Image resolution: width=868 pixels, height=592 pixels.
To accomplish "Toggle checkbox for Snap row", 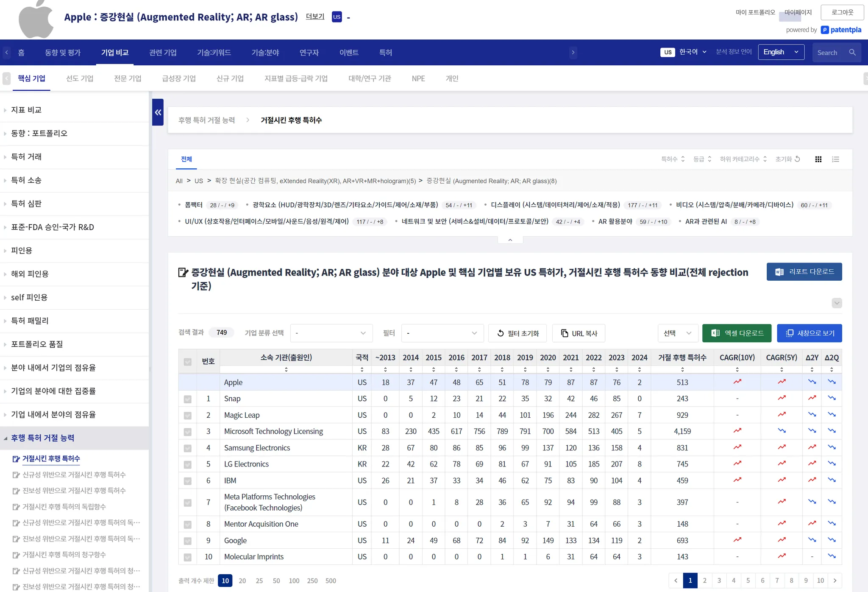I will pos(187,399).
